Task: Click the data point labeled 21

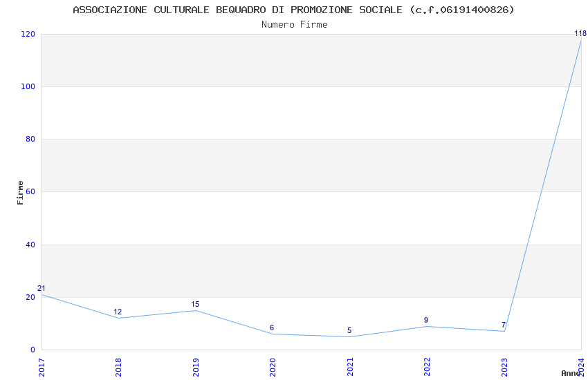Action: [42, 294]
